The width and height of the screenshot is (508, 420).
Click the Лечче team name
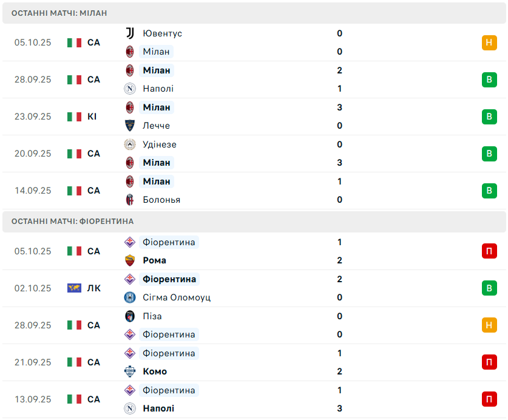(x=156, y=126)
